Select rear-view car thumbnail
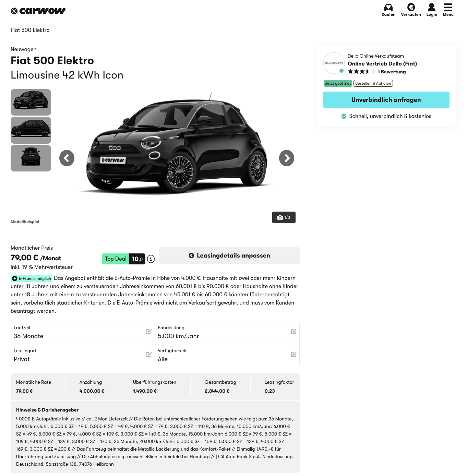This screenshot has width=467, height=476. tap(31, 158)
